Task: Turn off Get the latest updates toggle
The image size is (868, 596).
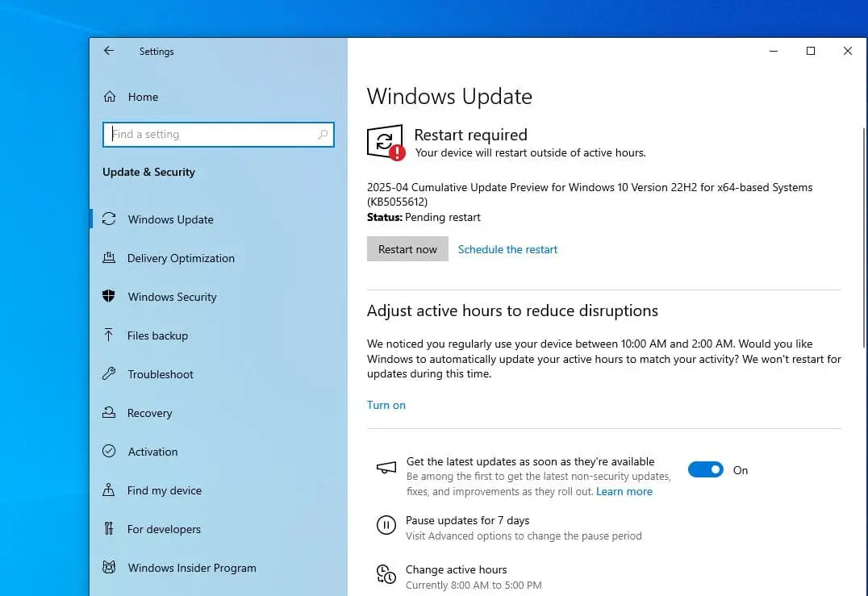Action: (x=705, y=470)
